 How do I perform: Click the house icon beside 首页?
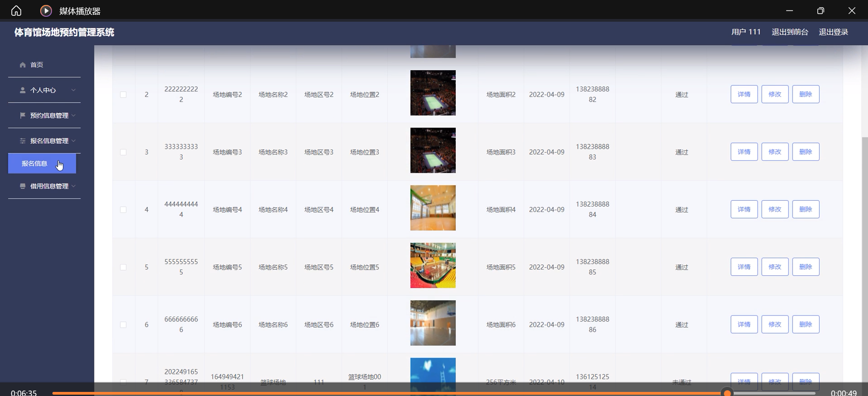pyautogui.click(x=23, y=65)
